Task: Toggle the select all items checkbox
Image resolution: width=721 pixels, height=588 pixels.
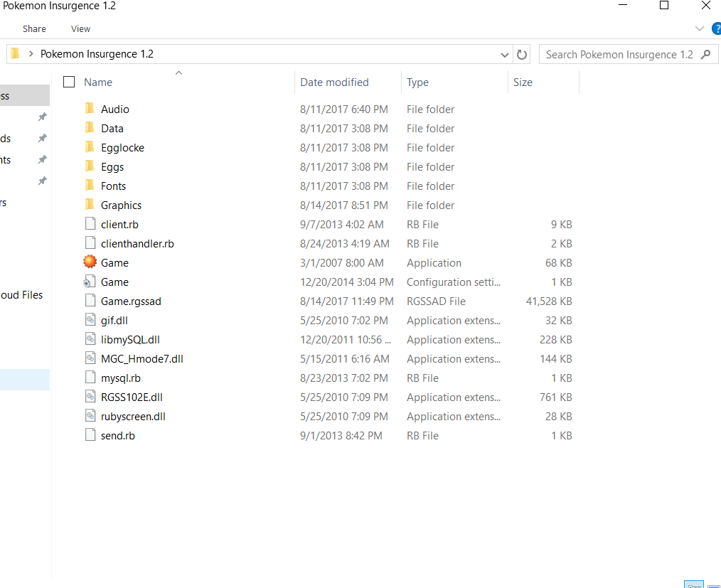Action: [x=69, y=82]
